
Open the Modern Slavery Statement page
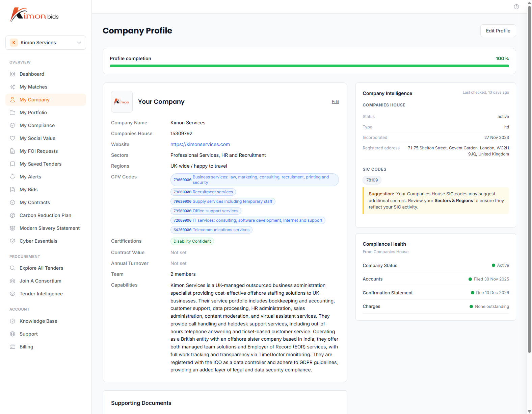click(x=46, y=228)
